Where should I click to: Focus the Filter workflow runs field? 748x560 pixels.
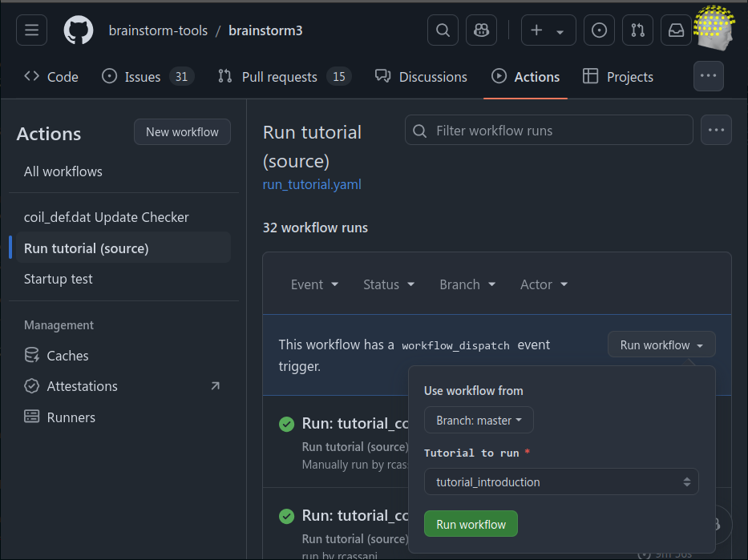(x=549, y=131)
